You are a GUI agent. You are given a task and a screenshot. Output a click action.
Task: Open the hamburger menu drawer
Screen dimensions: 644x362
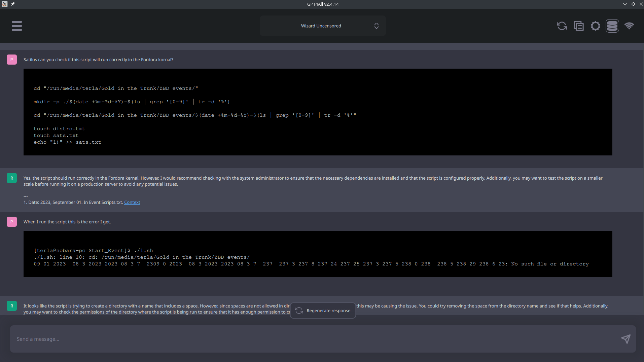17,26
